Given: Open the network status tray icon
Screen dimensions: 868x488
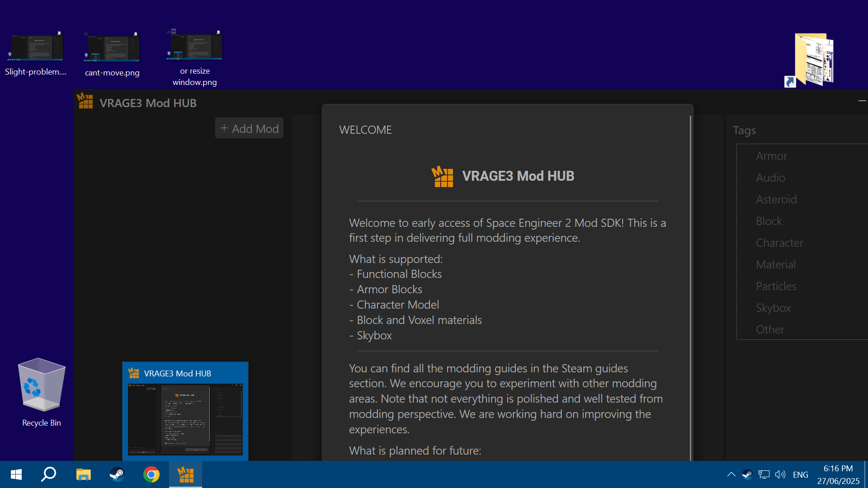Looking at the screenshot, I should click(764, 474).
